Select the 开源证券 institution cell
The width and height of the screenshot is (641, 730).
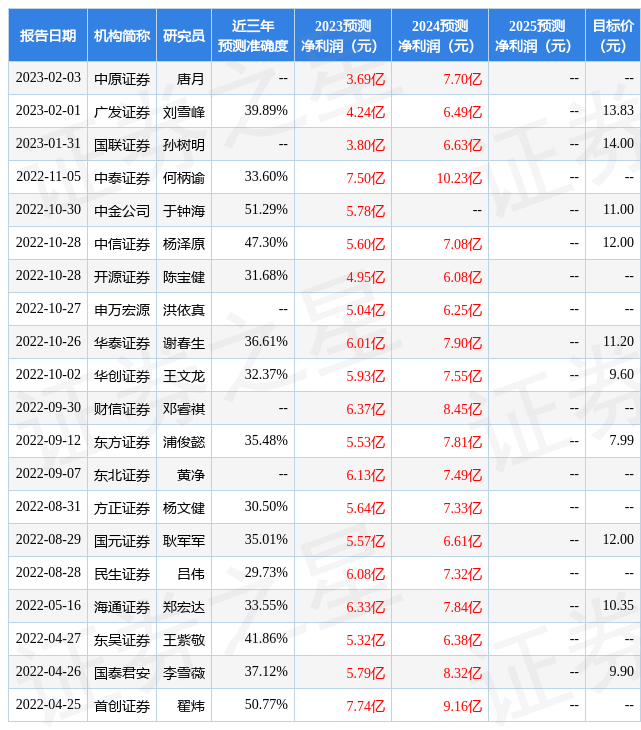click(122, 277)
